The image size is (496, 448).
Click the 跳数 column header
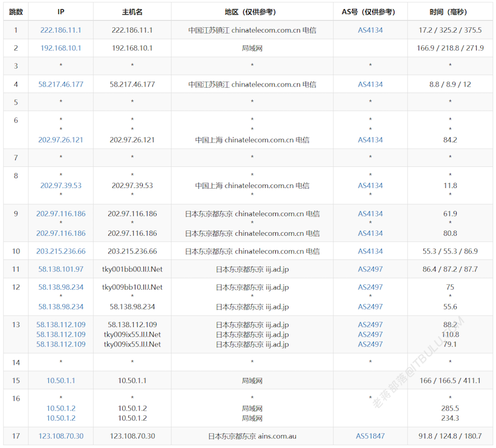16,12
